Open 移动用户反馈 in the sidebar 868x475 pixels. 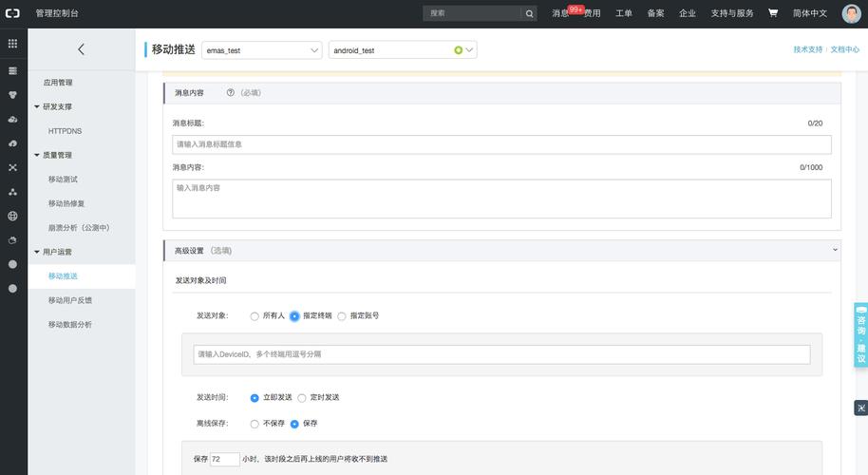coord(69,300)
